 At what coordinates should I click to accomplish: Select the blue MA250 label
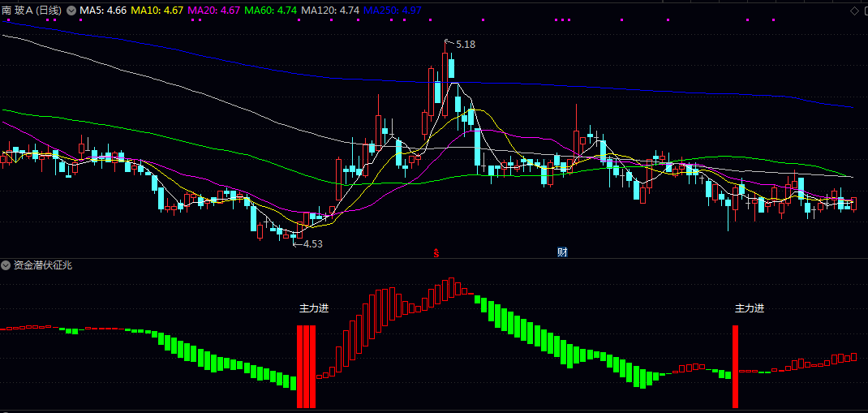[393, 11]
